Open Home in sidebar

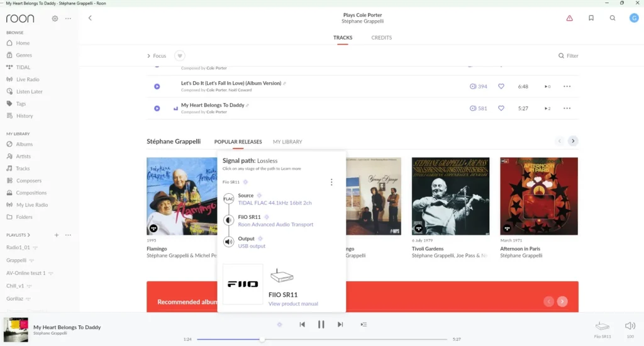tap(18, 43)
